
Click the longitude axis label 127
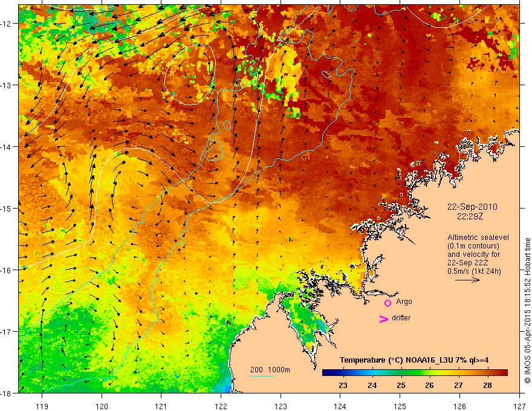pos(519,406)
